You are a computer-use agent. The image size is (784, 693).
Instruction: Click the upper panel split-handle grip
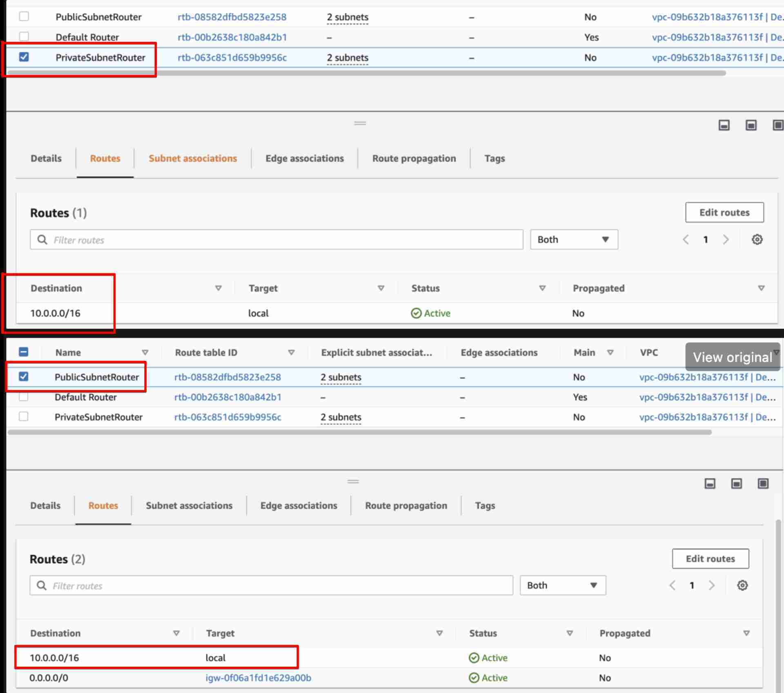pyautogui.click(x=360, y=123)
